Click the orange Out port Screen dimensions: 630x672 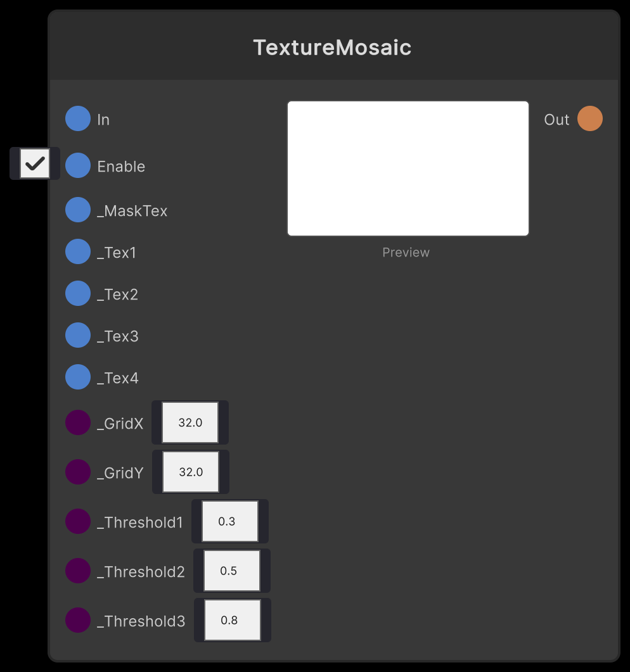click(589, 118)
